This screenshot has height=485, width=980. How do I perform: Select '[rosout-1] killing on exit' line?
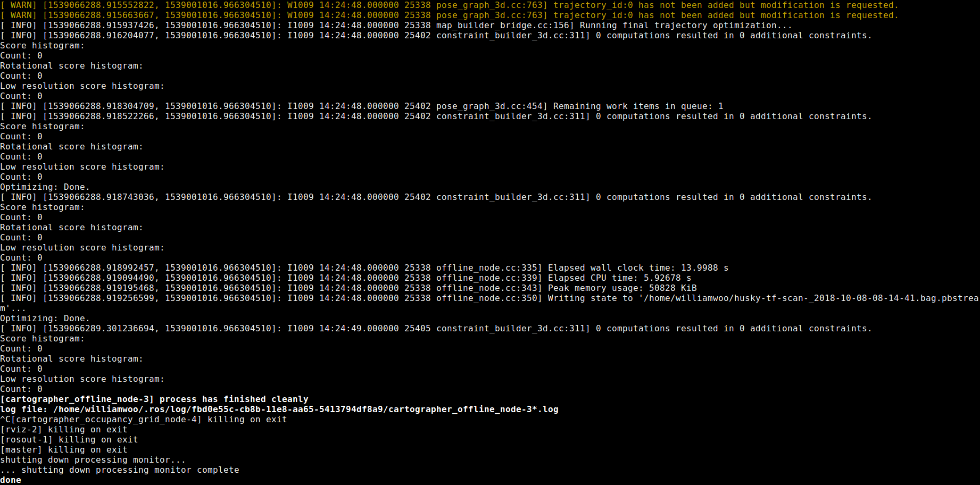69,440
